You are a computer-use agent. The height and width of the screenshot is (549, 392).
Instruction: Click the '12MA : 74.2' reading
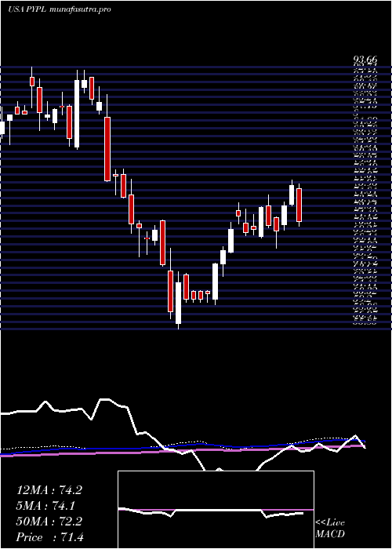pyautogui.click(x=49, y=490)
